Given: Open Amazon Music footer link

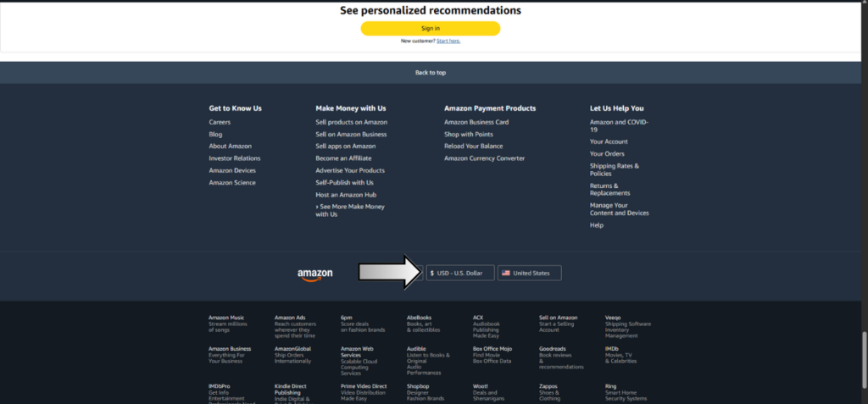Looking at the screenshot, I should [227, 324].
